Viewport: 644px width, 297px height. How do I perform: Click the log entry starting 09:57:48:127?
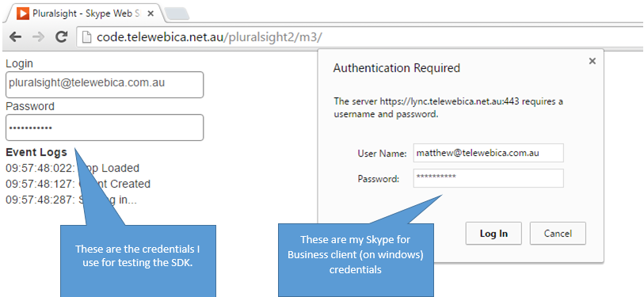click(x=78, y=184)
